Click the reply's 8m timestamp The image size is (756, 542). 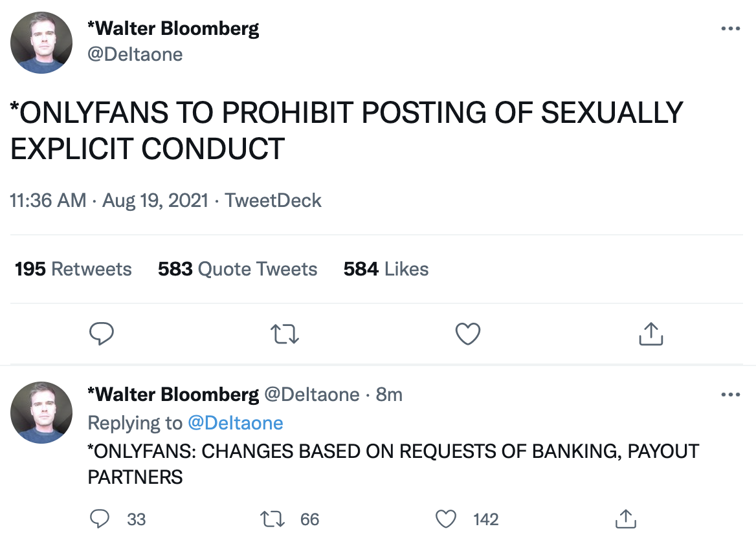(x=389, y=395)
